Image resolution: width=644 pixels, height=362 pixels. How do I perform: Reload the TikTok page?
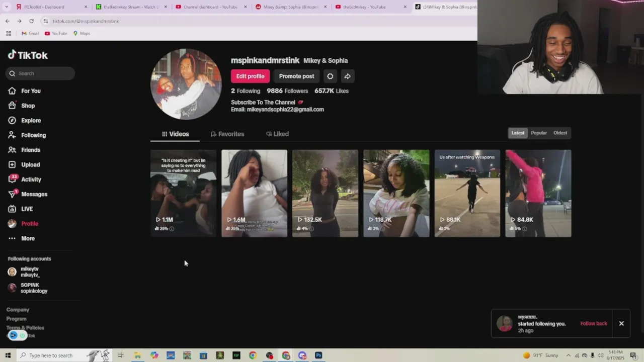coord(31,21)
